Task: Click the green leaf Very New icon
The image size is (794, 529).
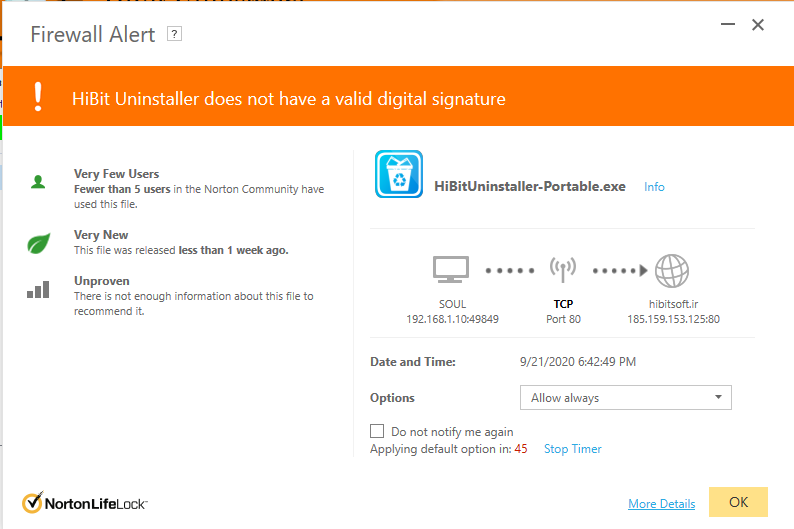Action: [38, 243]
